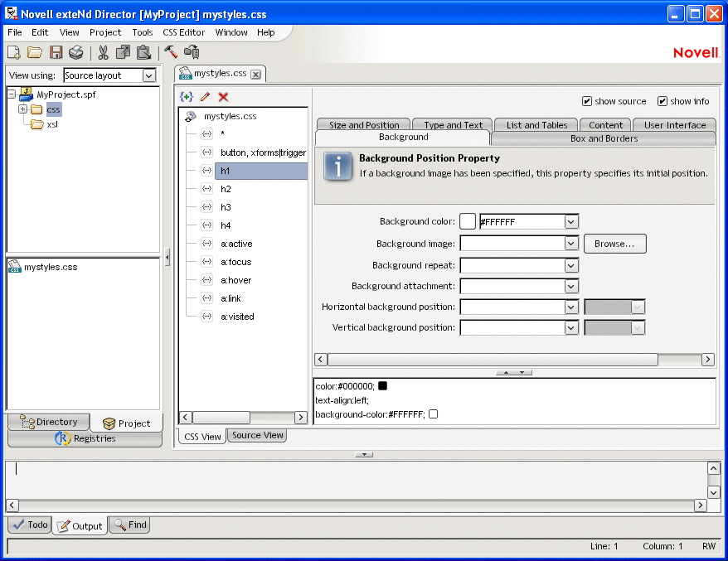Image resolution: width=728 pixels, height=561 pixels.
Task: Collapse the left navigation pane arrow
Action: [167, 257]
